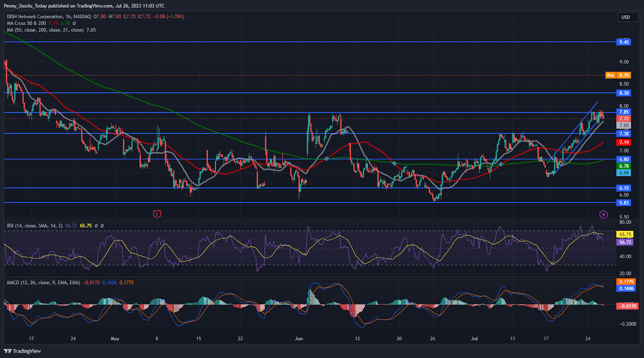
Task: Click the '22' date label on time axis
Action: pos(240,339)
